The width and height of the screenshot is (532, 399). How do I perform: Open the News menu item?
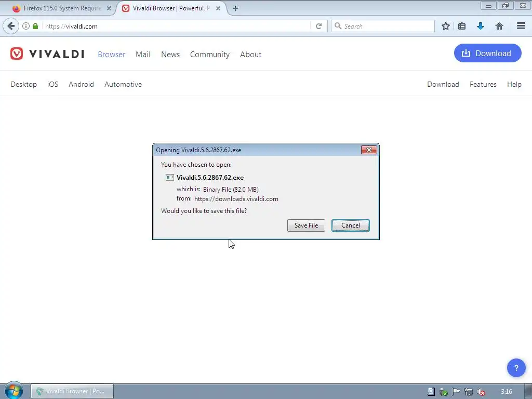170,54
